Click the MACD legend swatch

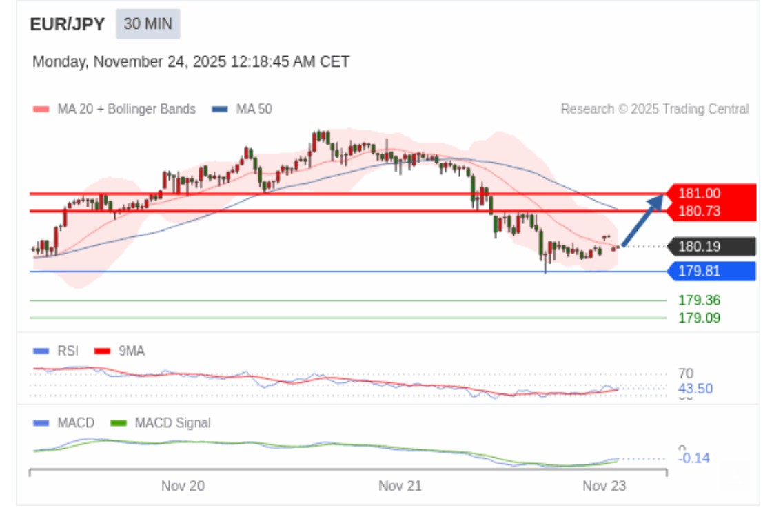point(41,423)
